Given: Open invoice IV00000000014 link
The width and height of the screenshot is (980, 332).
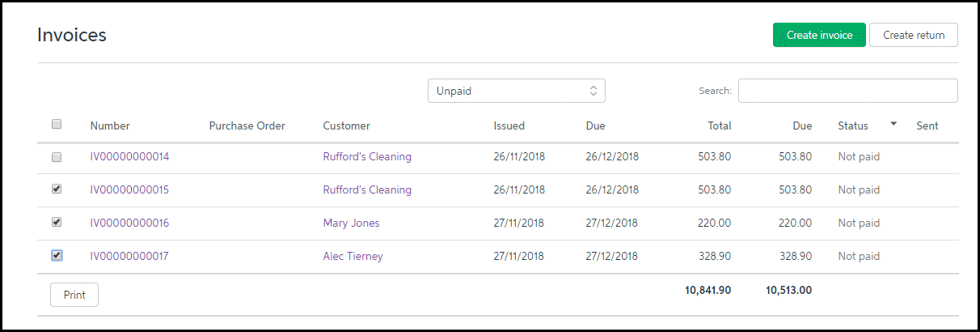Looking at the screenshot, I should (x=129, y=156).
